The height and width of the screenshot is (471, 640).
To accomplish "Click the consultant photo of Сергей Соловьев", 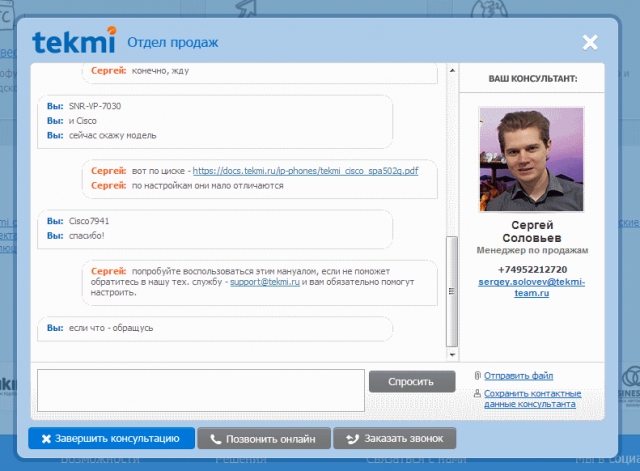I will coord(531,159).
